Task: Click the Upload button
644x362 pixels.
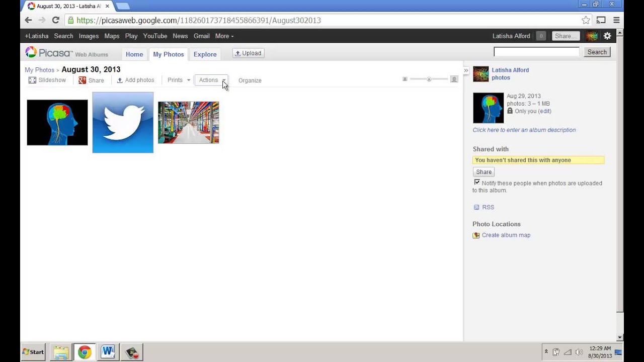Action: tap(249, 53)
